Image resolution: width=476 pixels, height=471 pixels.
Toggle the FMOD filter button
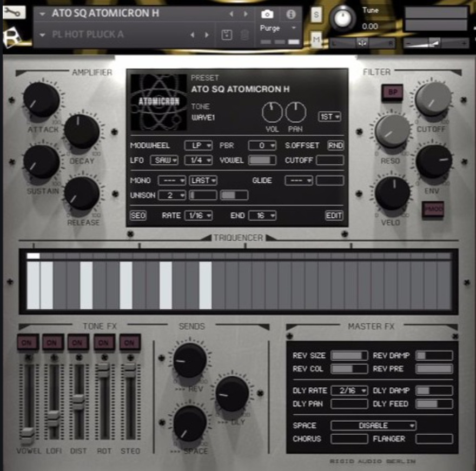[433, 209]
